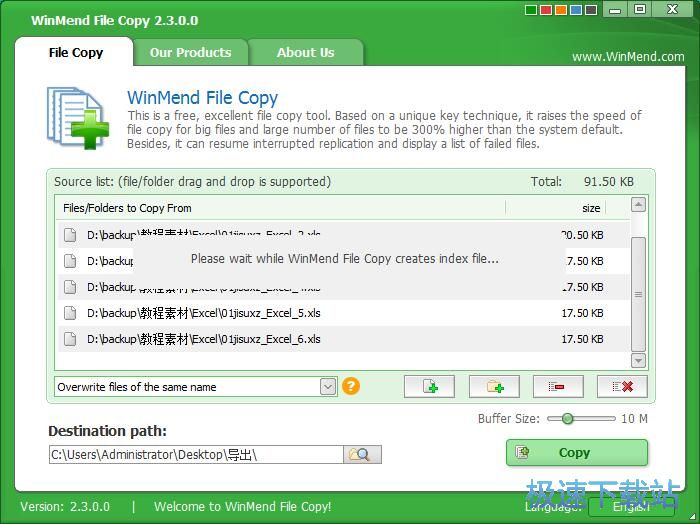The height and width of the screenshot is (524, 700).
Task: Click the Version 2.3.0.0 status text
Action: click(65, 507)
